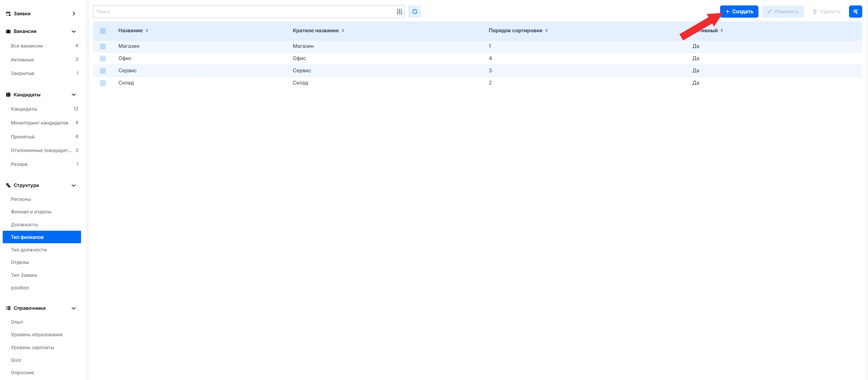Open Тип должности in sidebar
Screen dimensions: 868x380
pos(29,250)
